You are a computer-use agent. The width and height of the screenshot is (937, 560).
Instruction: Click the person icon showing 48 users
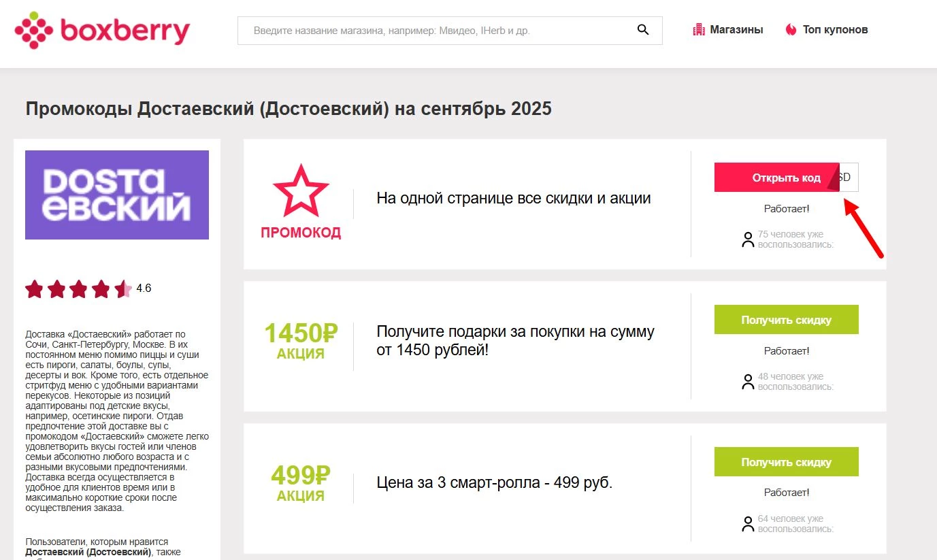[747, 382]
